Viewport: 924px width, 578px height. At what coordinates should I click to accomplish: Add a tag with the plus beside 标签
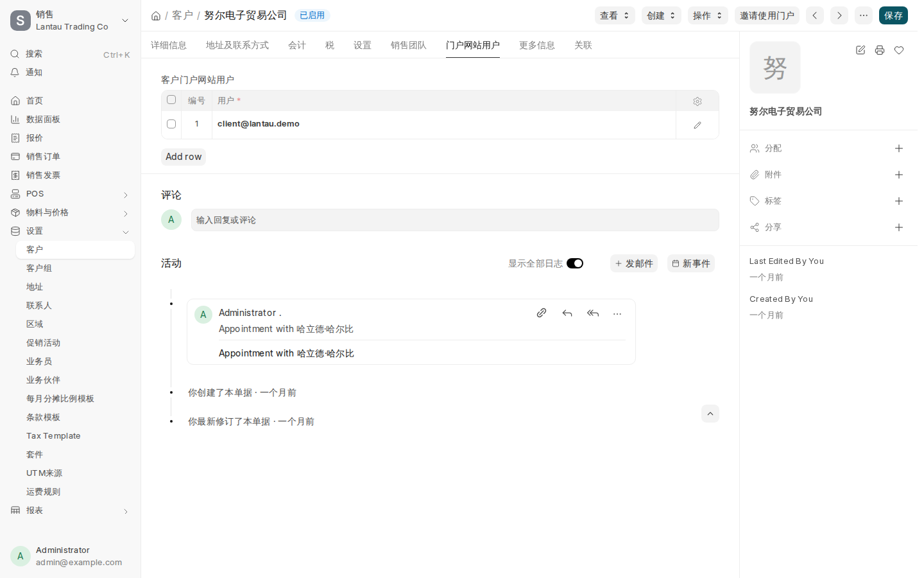pos(899,201)
